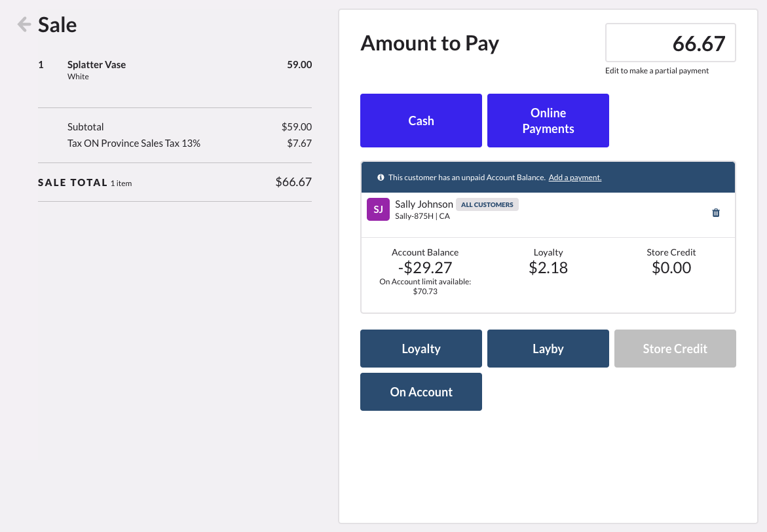This screenshot has width=767, height=532.
Task: Pay with Cash
Action: click(421, 121)
